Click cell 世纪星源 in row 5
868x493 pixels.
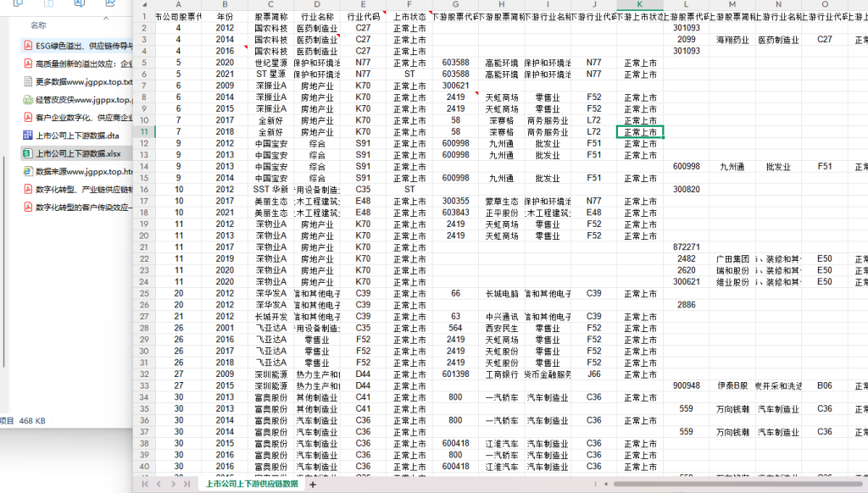[x=270, y=63]
